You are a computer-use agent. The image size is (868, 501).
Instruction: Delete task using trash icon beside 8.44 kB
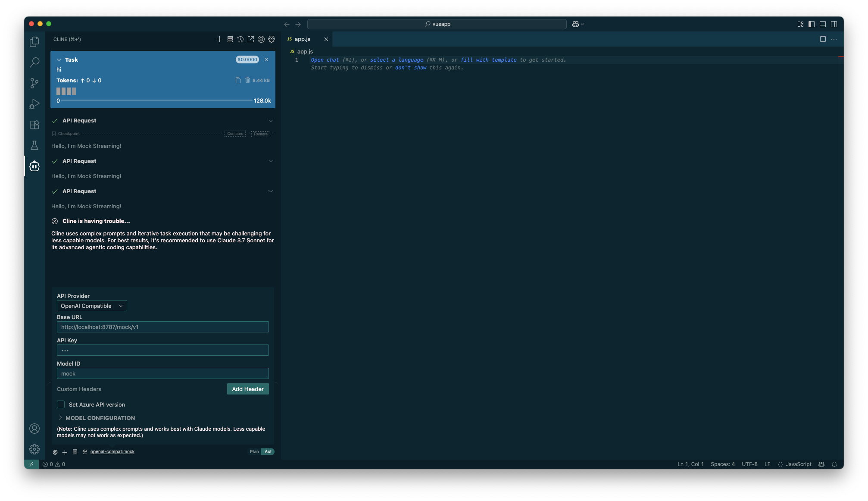(247, 80)
